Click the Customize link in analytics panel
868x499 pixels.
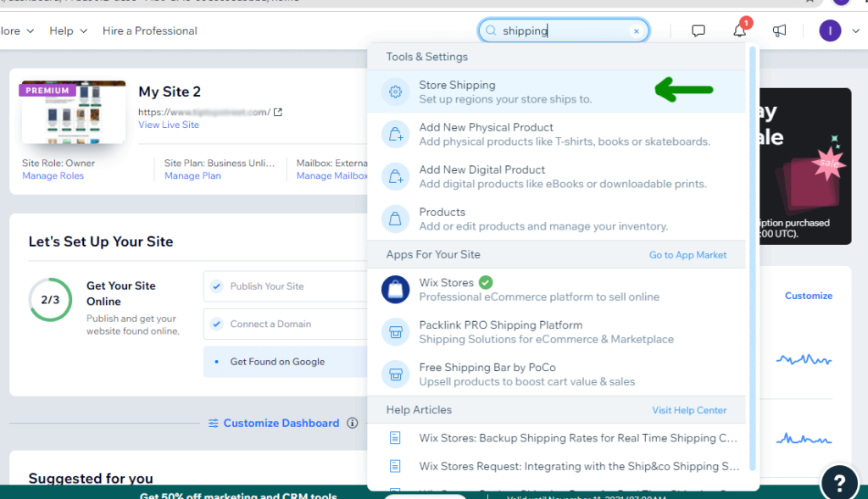808,296
